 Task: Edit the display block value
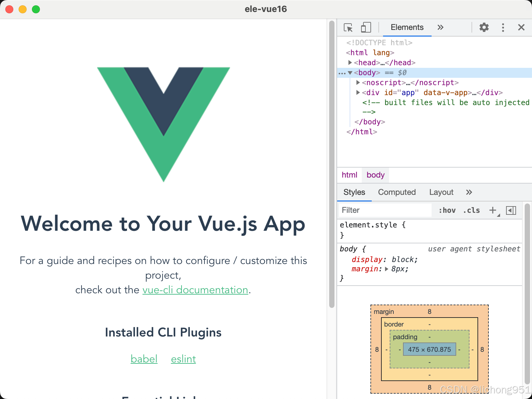(403, 259)
